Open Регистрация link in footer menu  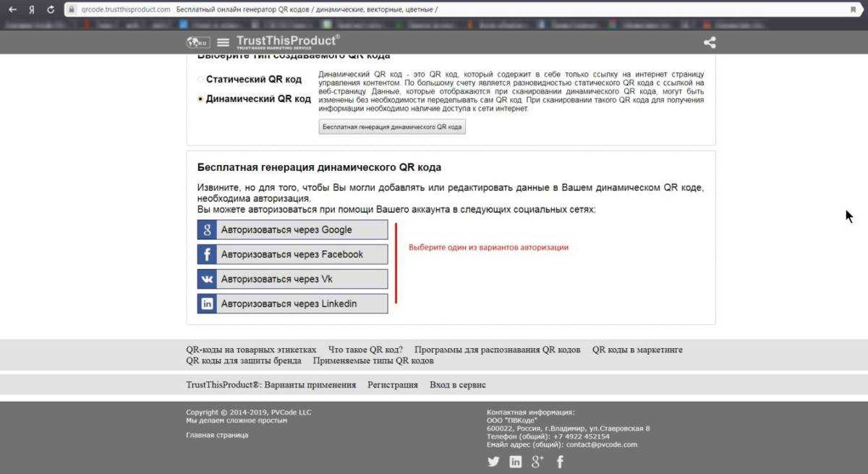click(x=393, y=385)
